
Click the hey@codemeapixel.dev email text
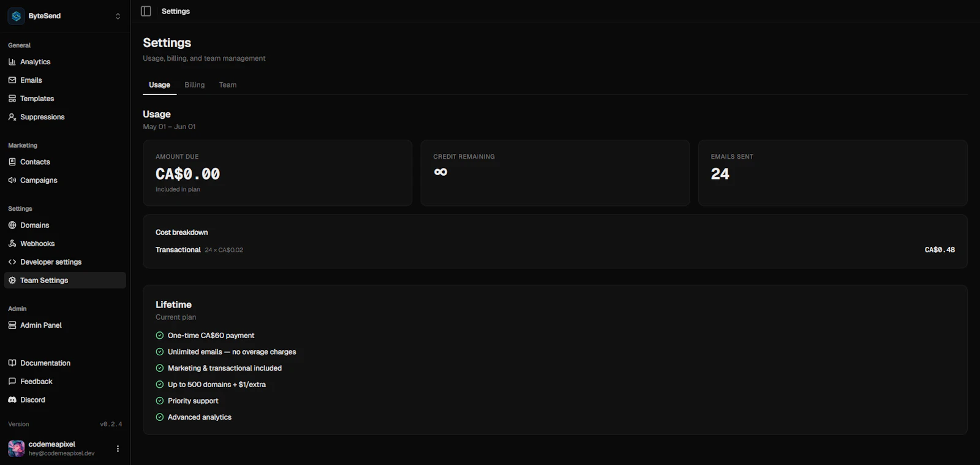click(61, 453)
